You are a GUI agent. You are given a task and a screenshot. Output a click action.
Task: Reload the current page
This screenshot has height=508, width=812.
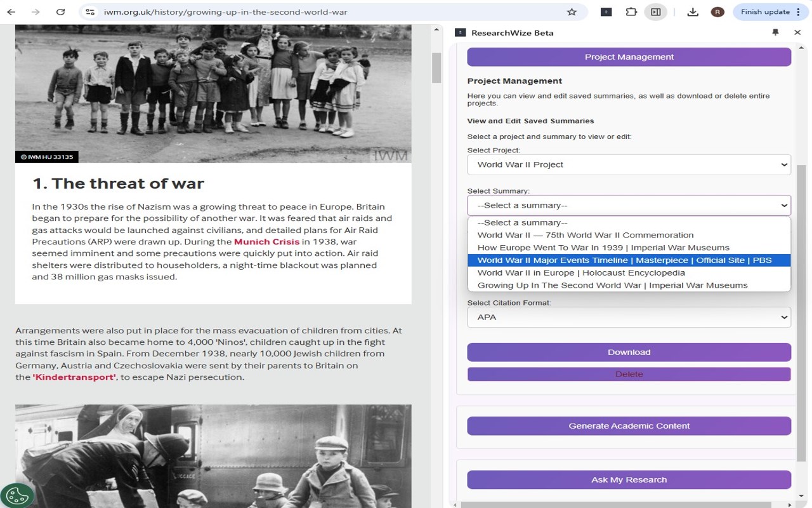[60, 12]
